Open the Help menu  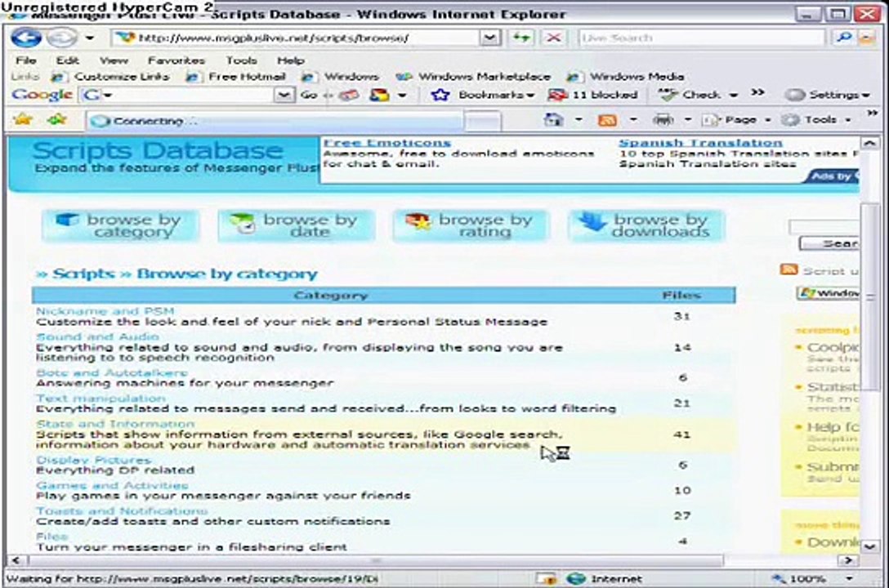coord(291,60)
